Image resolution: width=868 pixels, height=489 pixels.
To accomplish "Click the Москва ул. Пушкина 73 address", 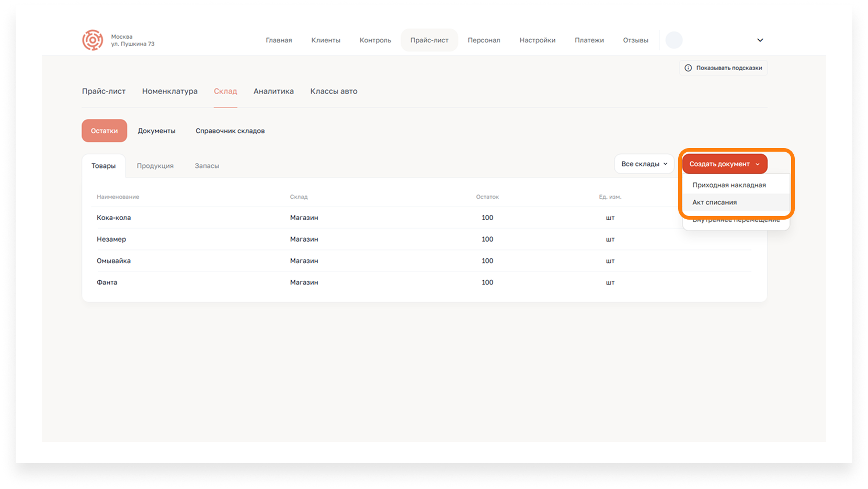I will point(133,40).
